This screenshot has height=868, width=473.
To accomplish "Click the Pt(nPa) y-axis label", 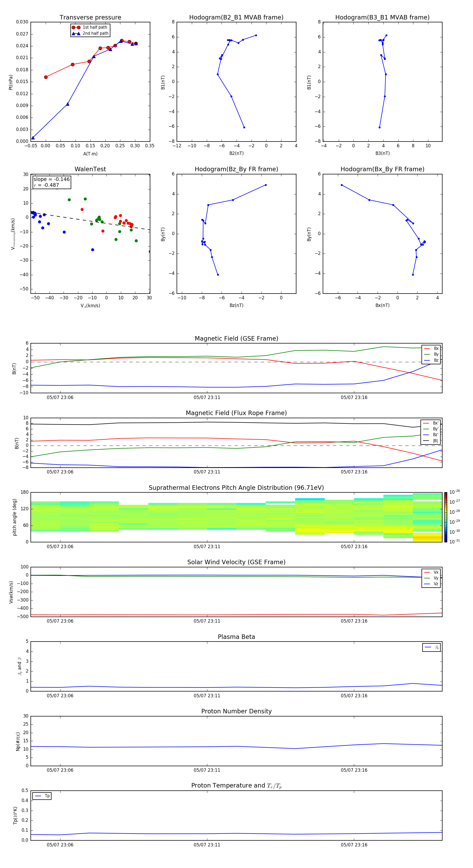I will click(11, 82).
